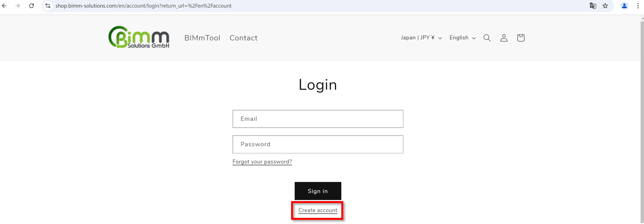Click the BIMm Solutions GmbH logo
This screenshot has width=644, height=224.
[139, 37]
